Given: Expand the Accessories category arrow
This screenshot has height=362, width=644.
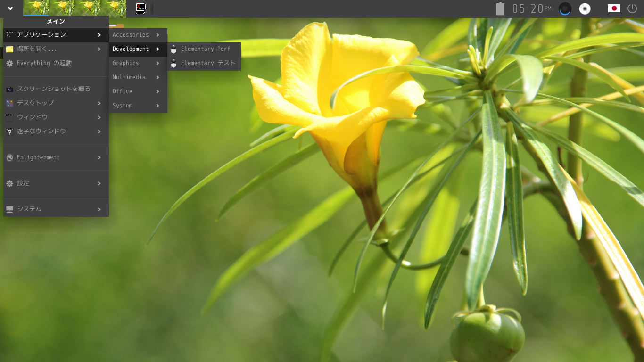Looking at the screenshot, I should click(157, 35).
